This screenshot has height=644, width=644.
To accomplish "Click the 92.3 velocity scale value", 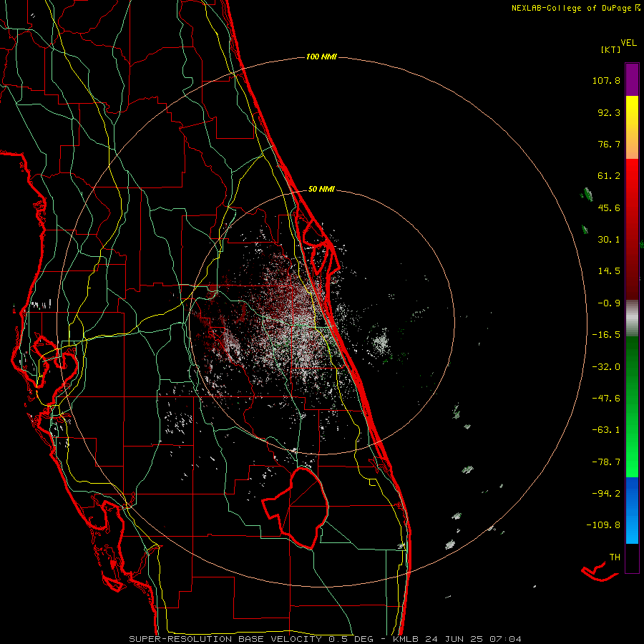I will [609, 112].
